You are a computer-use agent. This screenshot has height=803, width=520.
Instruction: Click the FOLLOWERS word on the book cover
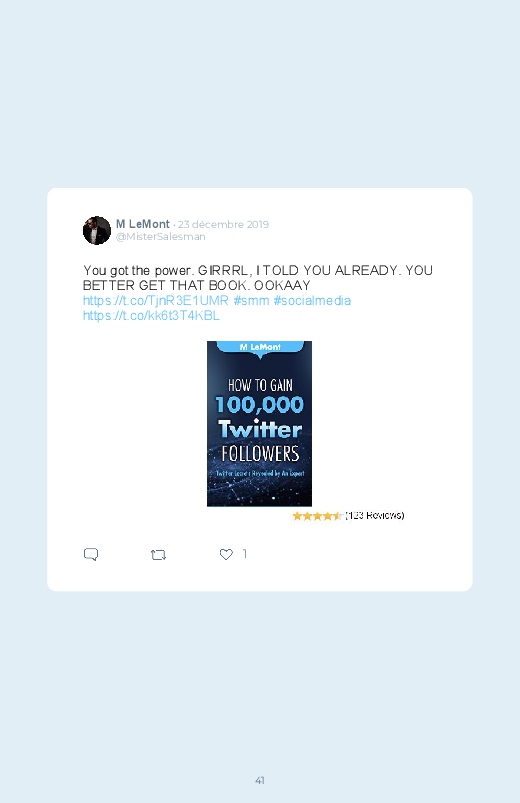click(260, 454)
